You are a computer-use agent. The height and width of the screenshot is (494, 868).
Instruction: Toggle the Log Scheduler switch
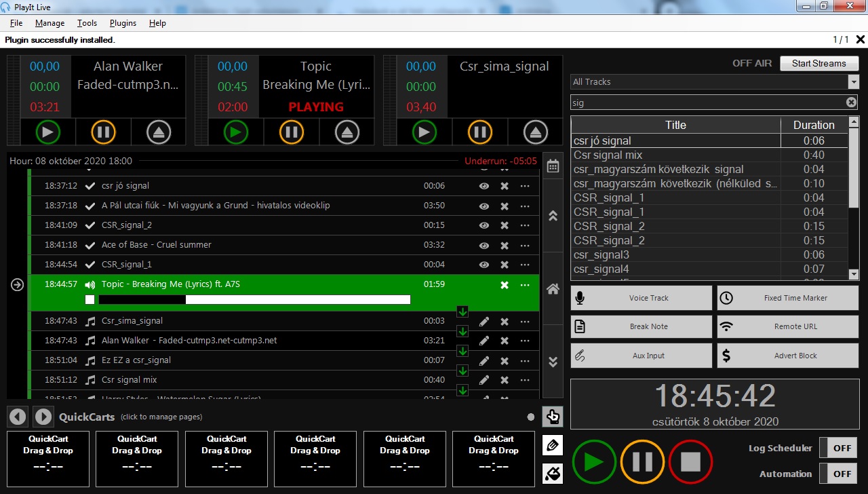click(x=838, y=448)
